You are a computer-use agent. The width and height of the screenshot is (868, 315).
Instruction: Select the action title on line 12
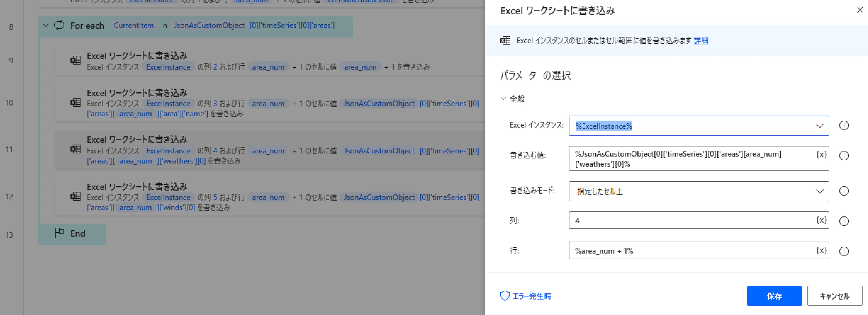tap(137, 186)
